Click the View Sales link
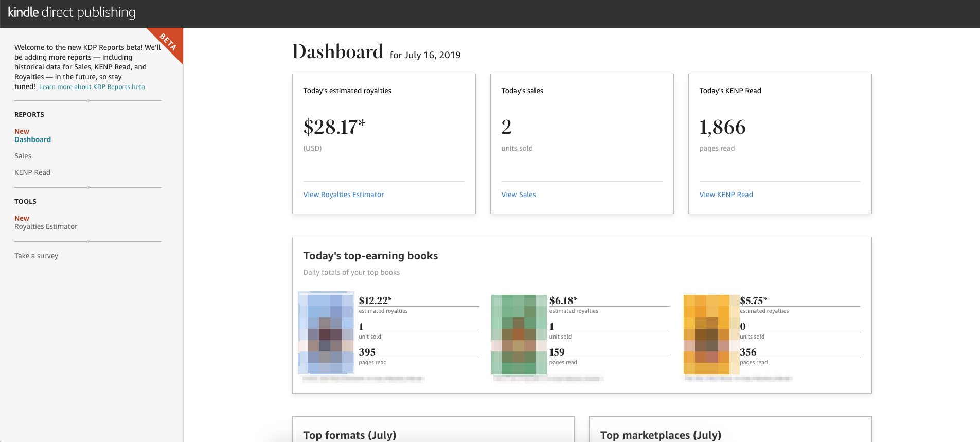The height and width of the screenshot is (442, 980). (519, 195)
